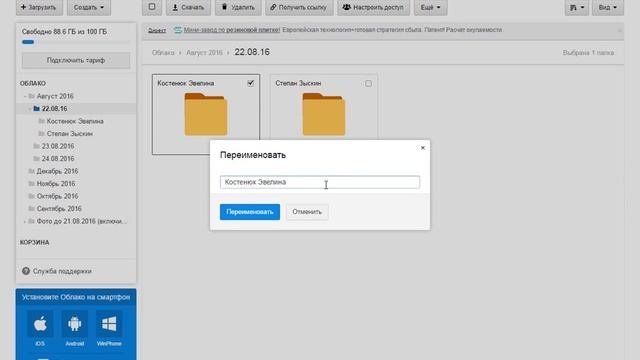The height and width of the screenshot is (360, 640).
Task: Click the support question mark icon
Action: [26, 271]
